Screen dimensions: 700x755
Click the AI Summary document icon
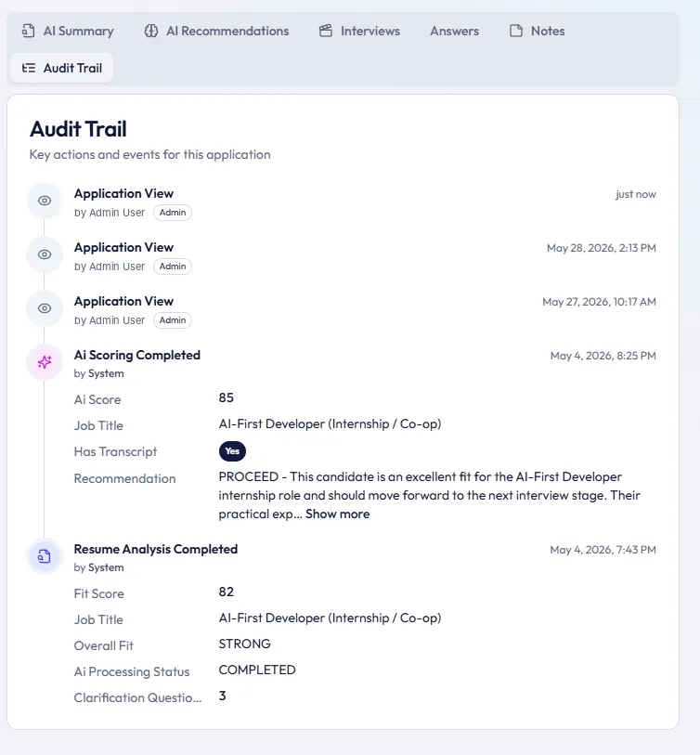point(29,31)
